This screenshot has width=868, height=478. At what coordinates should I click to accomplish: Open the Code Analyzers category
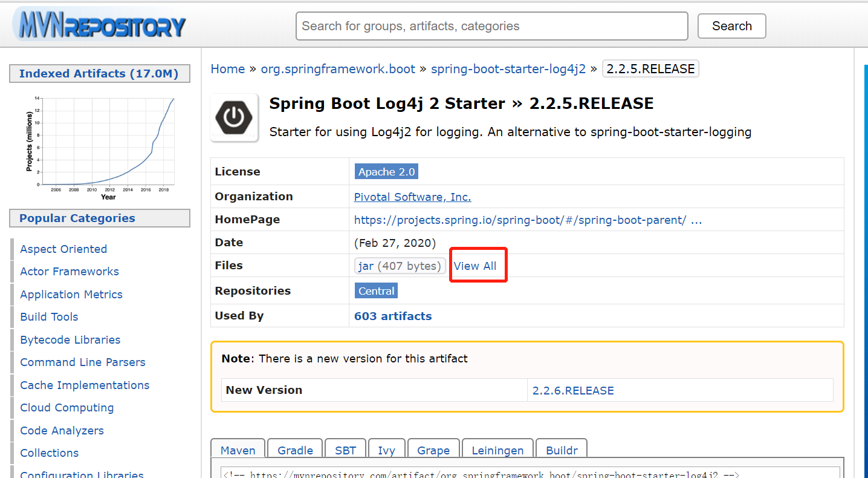point(62,431)
